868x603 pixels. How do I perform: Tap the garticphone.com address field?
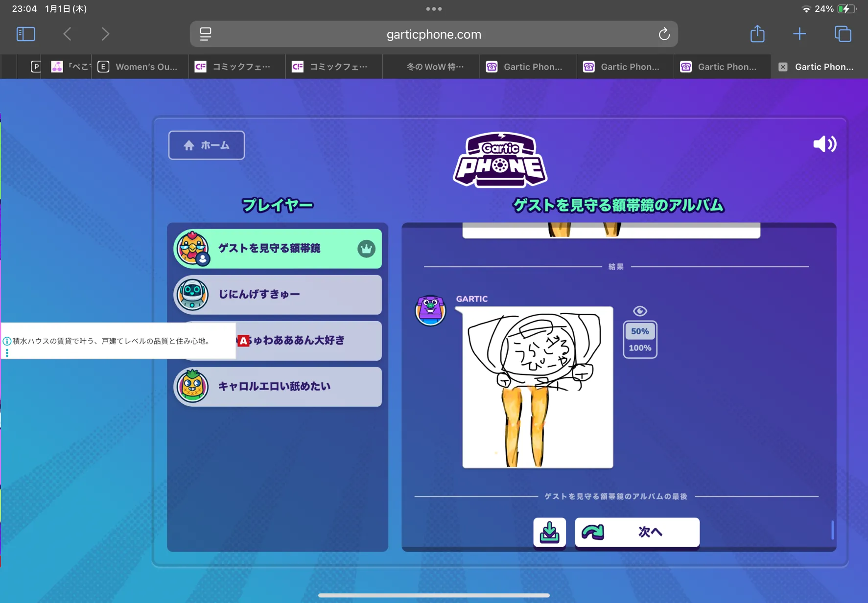tap(434, 34)
